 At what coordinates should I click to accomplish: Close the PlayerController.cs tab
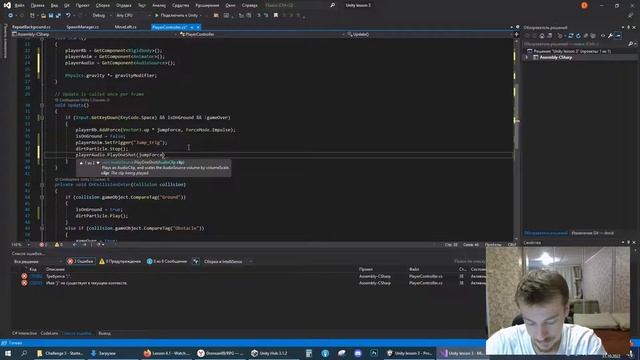tap(198, 27)
